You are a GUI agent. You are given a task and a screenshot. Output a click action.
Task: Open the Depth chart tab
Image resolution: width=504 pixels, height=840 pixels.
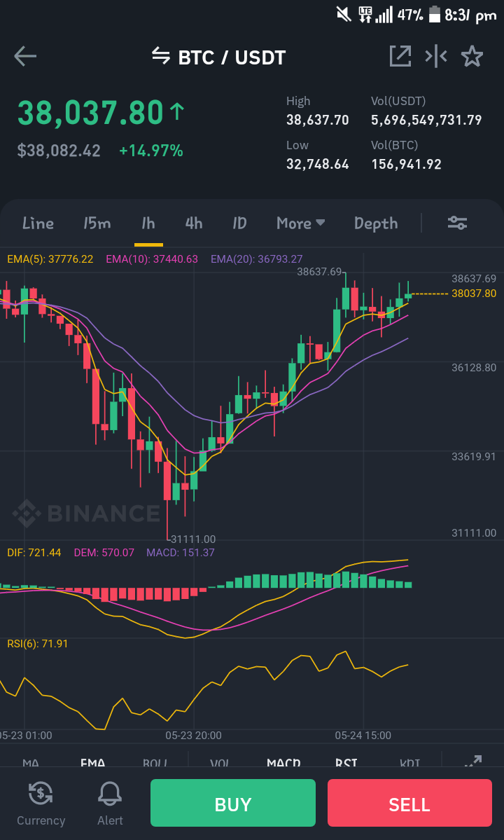click(376, 223)
